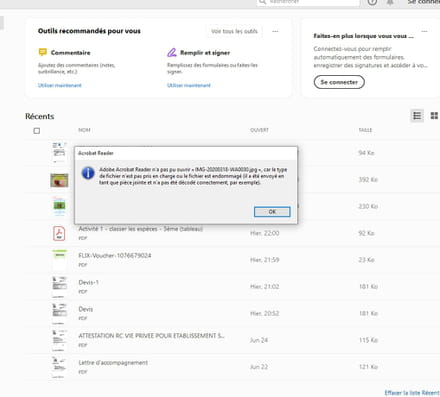The height and width of the screenshot is (397, 440).
Task: Open the notifications bell icon
Action: pyautogui.click(x=390, y=2)
